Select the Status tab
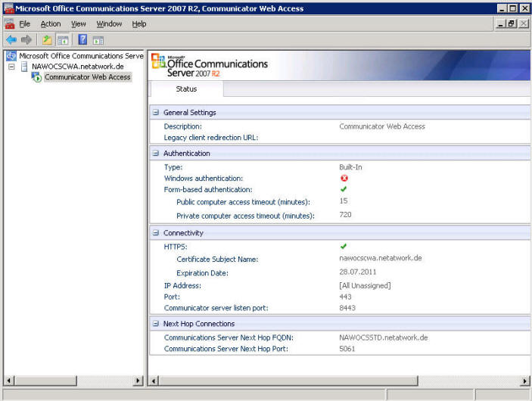 (186, 89)
